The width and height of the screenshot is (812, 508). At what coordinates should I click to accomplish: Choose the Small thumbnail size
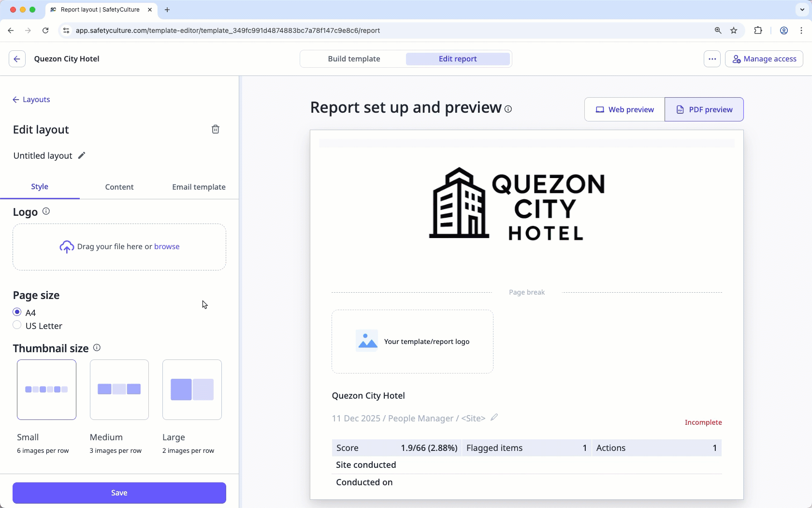click(x=46, y=389)
